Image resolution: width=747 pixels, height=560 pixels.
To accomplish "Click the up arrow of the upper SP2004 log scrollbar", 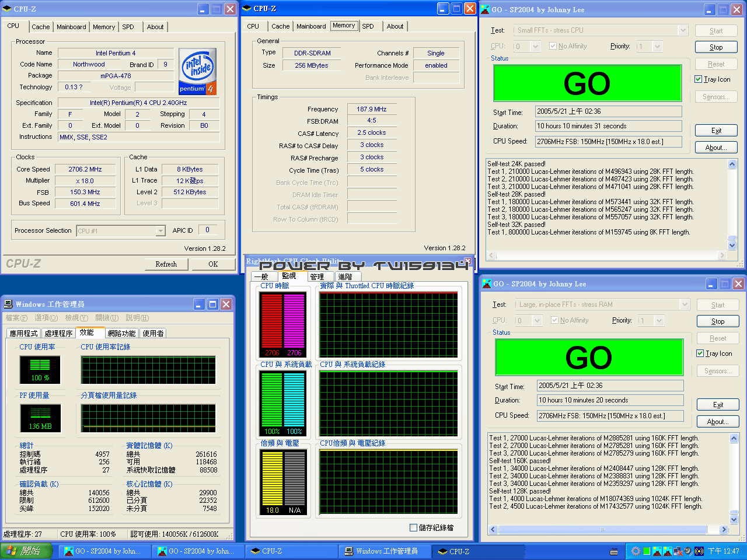I will (x=732, y=164).
